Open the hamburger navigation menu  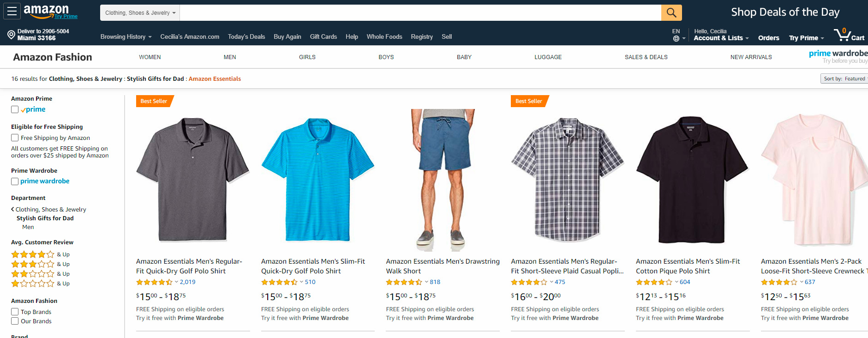point(12,12)
